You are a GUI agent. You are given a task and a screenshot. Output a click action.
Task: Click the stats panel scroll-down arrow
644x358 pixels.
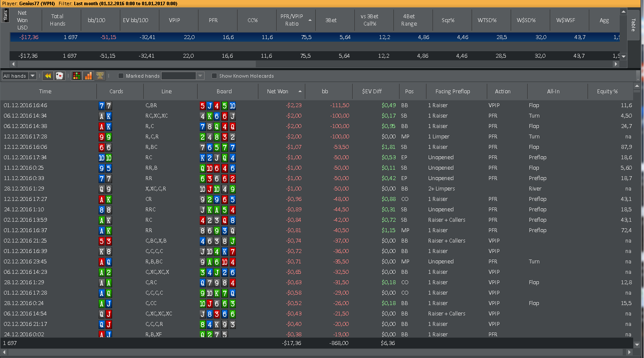point(624,56)
